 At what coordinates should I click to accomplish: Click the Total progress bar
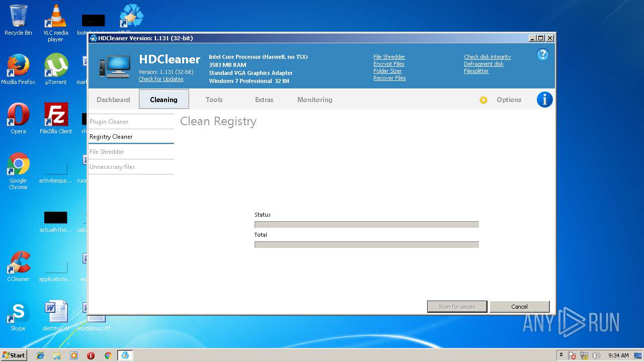click(366, 245)
